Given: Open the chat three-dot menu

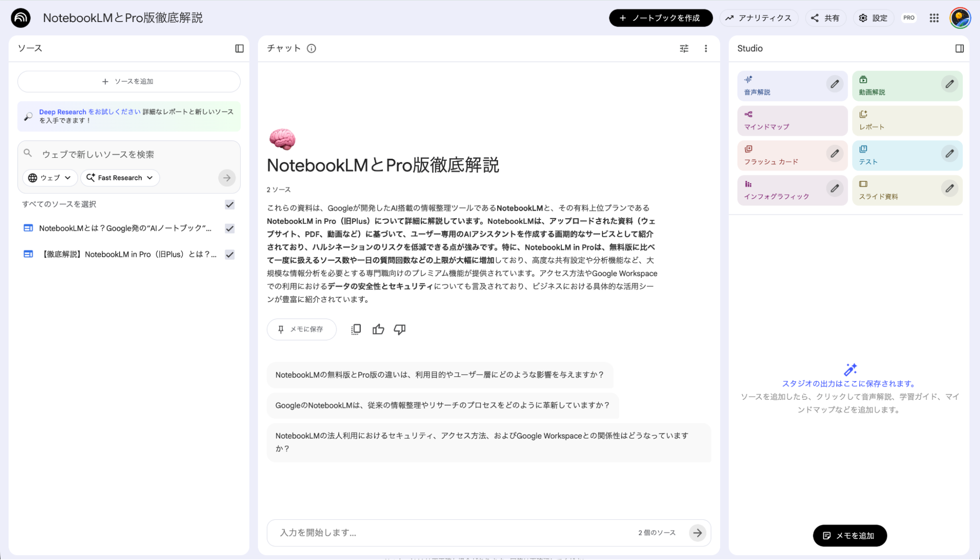Looking at the screenshot, I should click(706, 49).
